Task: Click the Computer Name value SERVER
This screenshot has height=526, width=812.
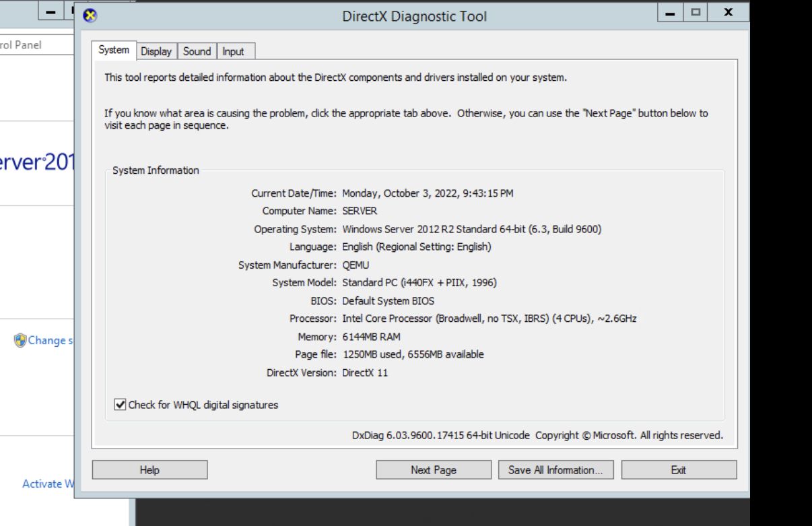Action: pos(360,211)
